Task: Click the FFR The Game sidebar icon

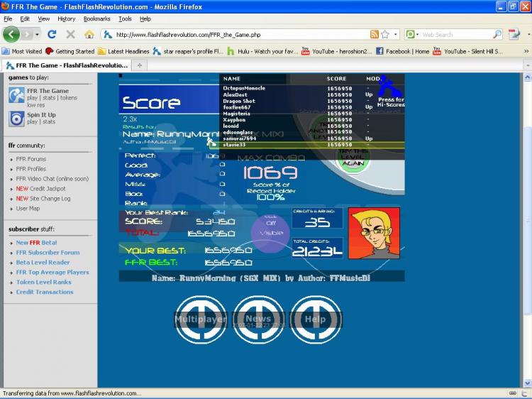Action: click(x=16, y=95)
